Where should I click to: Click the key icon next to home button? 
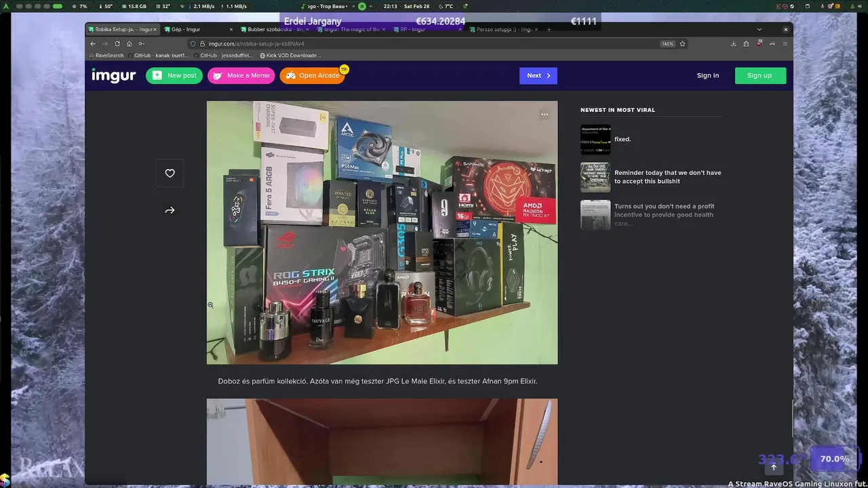point(141,43)
